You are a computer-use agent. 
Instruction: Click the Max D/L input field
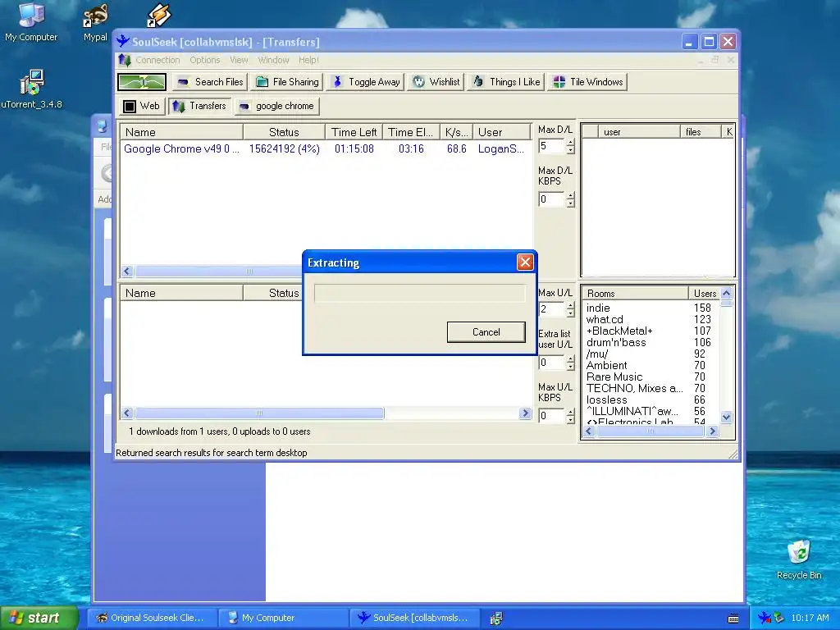551,146
